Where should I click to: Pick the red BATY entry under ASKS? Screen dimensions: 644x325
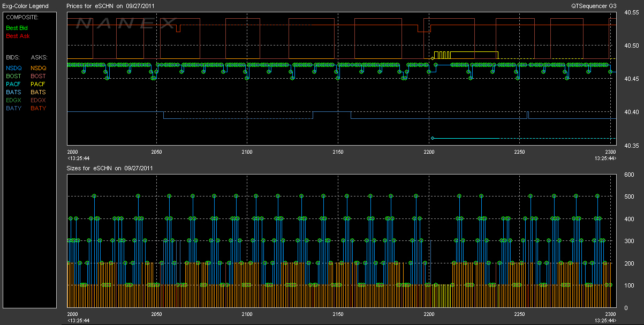click(x=38, y=108)
